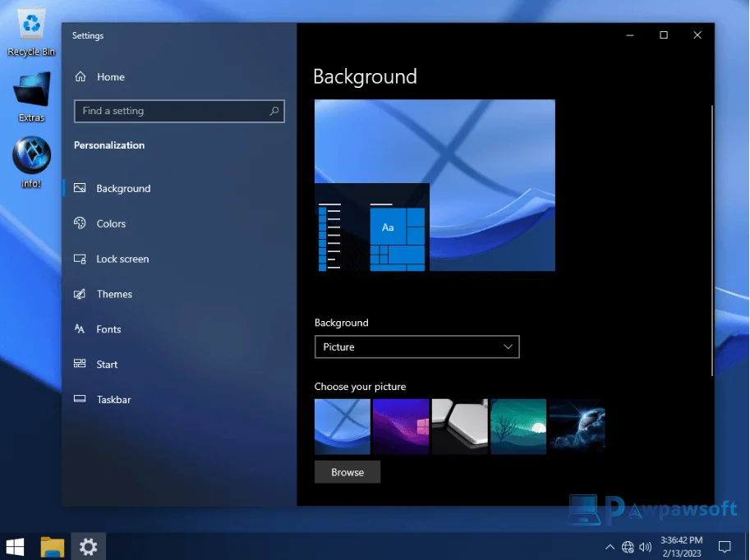This screenshot has width=750, height=560.
Task: Open Fonts settings via the sidebar icon
Action: pyautogui.click(x=79, y=328)
